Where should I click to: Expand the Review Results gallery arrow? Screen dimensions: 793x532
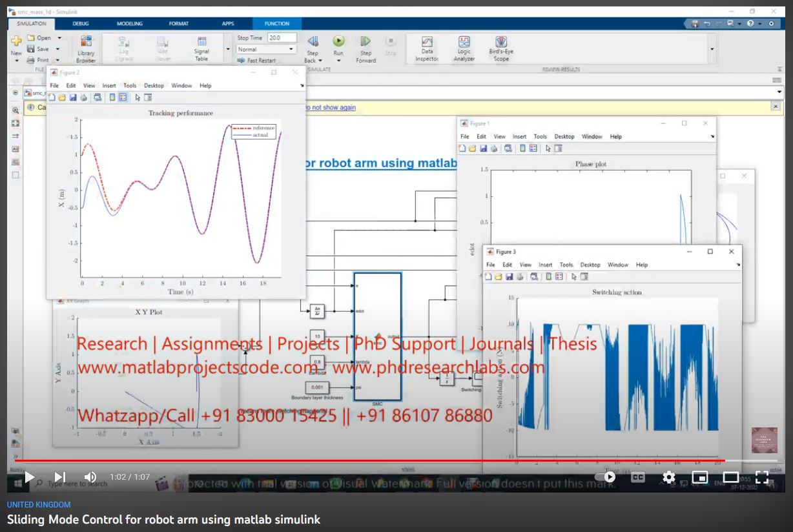point(712,49)
